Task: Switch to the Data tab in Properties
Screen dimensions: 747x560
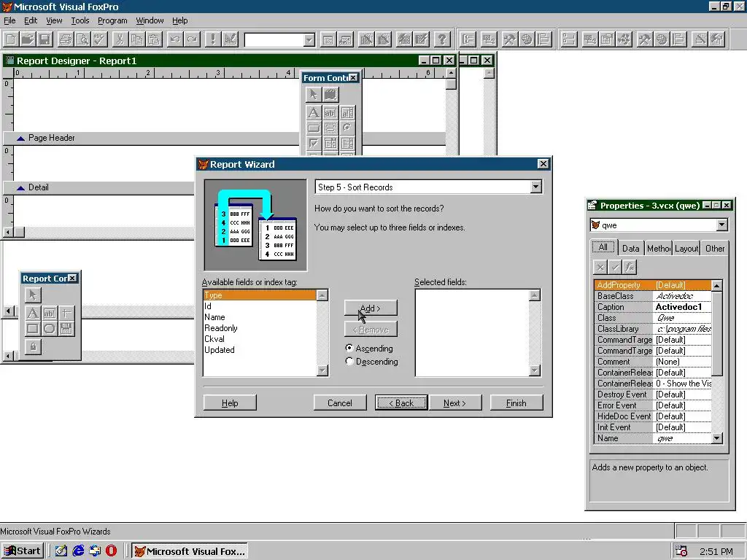Action: tap(631, 248)
